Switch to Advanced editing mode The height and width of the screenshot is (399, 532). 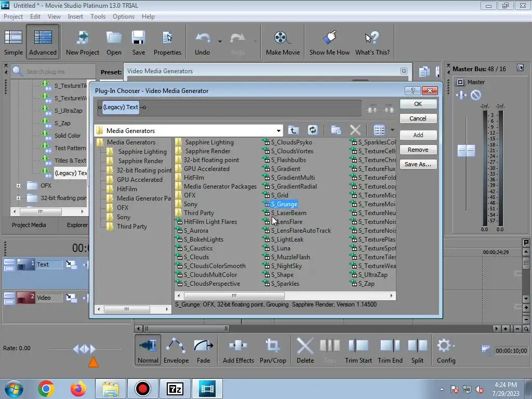point(43,43)
